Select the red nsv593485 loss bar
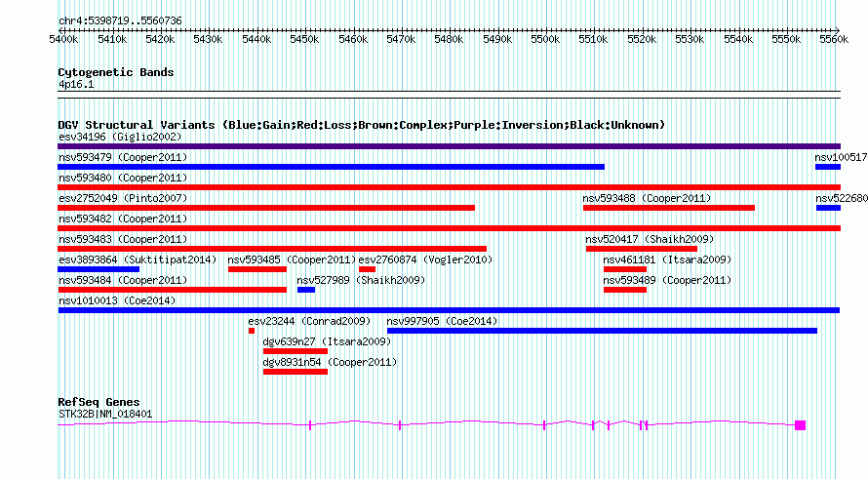Screen dimensions: 868x479 pos(257,269)
